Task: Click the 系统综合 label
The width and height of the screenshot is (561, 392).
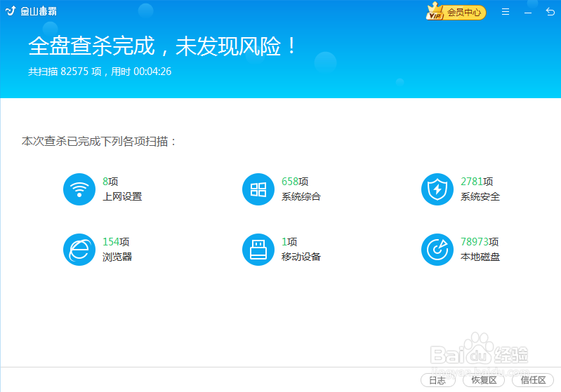Action: coord(301,196)
